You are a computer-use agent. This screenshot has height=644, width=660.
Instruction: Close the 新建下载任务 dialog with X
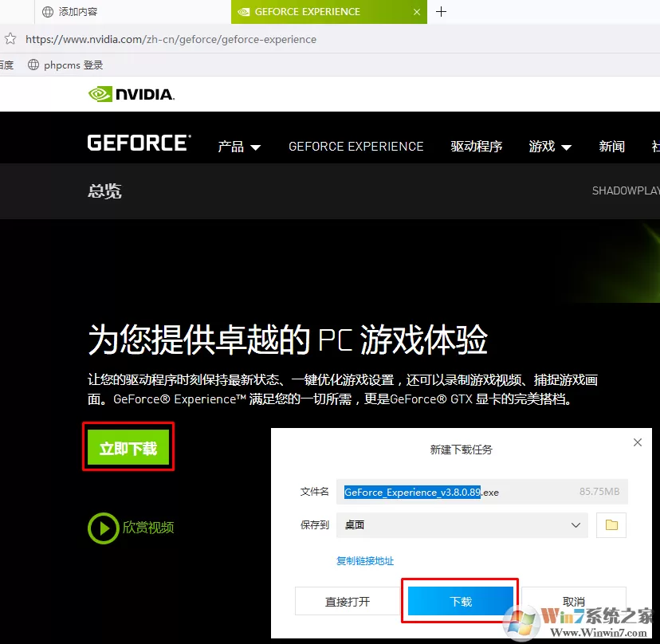click(x=637, y=442)
